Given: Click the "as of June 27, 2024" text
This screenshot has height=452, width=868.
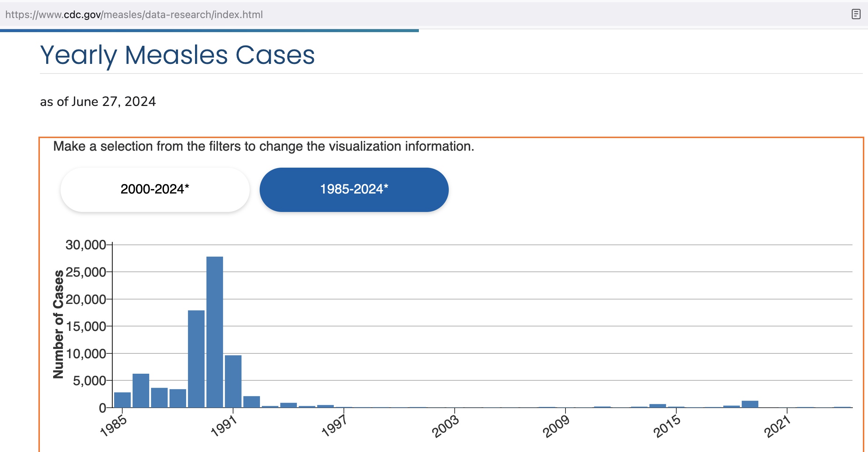Looking at the screenshot, I should (98, 102).
